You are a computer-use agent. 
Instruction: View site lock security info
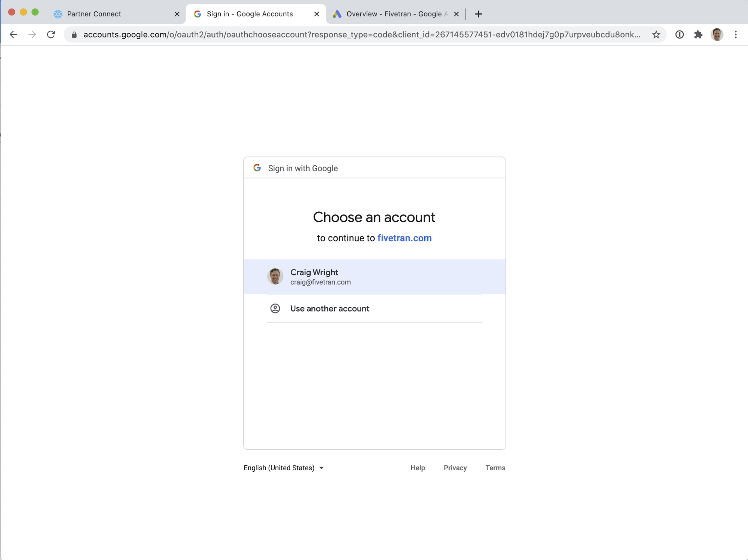(74, 34)
